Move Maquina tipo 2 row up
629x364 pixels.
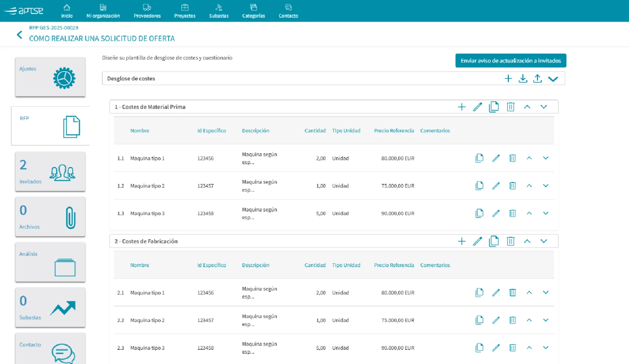(x=529, y=186)
